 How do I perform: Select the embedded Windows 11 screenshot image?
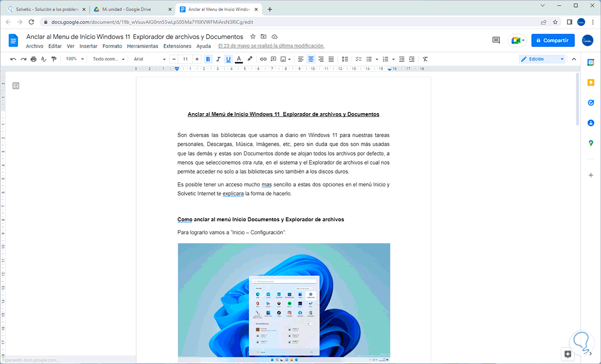click(x=283, y=303)
